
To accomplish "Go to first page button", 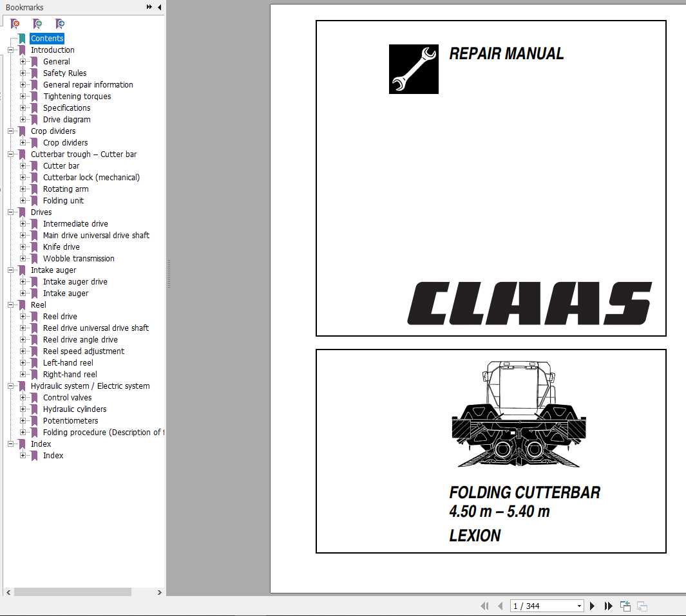I will point(484,606).
